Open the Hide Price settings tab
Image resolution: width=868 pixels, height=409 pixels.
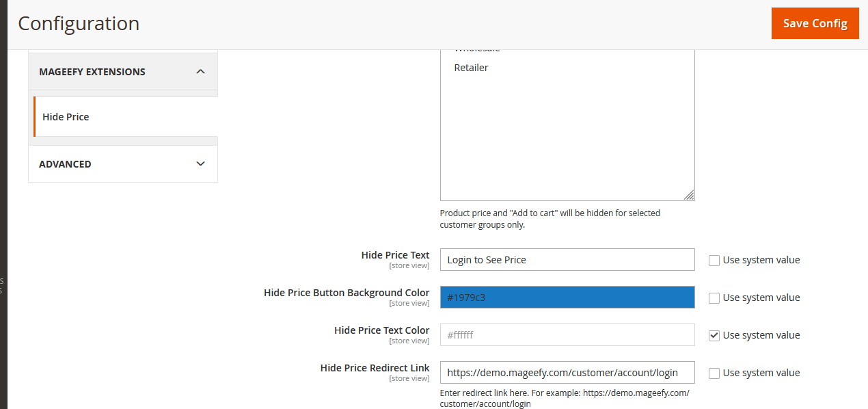click(x=66, y=117)
